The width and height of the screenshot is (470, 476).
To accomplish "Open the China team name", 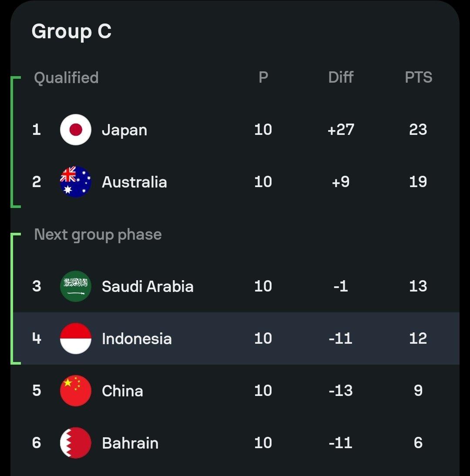I will pyautogui.click(x=122, y=391).
